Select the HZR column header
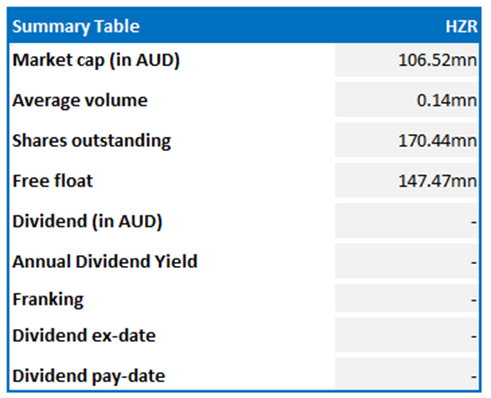Screen dimensions: 491x398 point(461,26)
